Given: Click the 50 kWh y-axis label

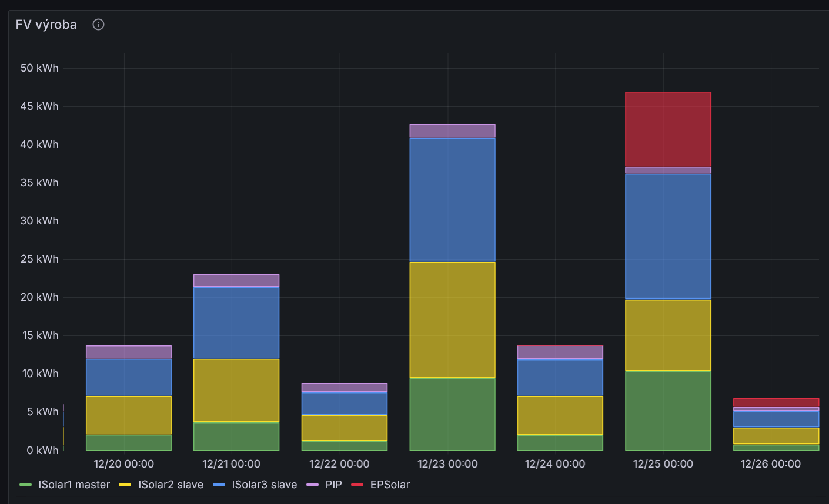Looking at the screenshot, I should 39,68.
